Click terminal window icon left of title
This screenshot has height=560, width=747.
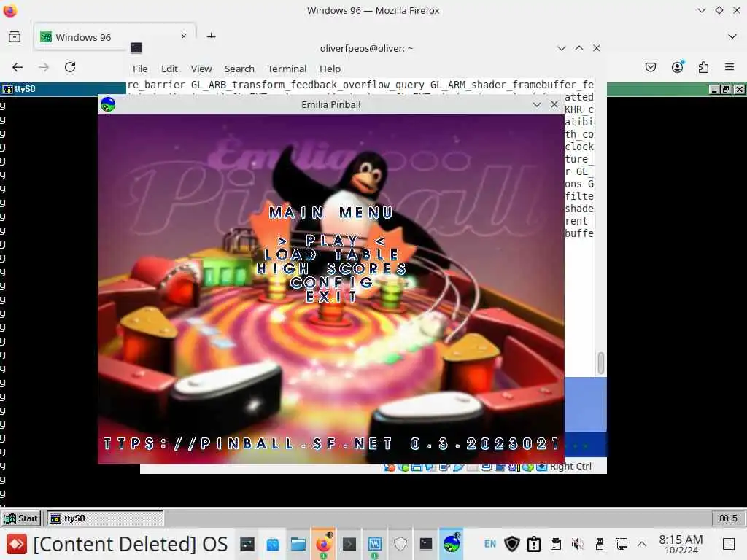(136, 47)
